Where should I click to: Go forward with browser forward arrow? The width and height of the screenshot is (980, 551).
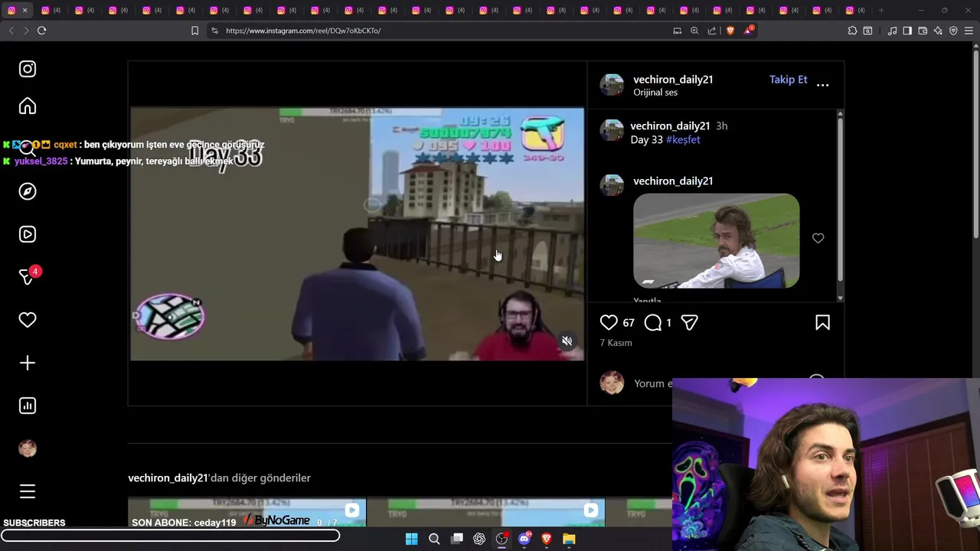pos(26,31)
